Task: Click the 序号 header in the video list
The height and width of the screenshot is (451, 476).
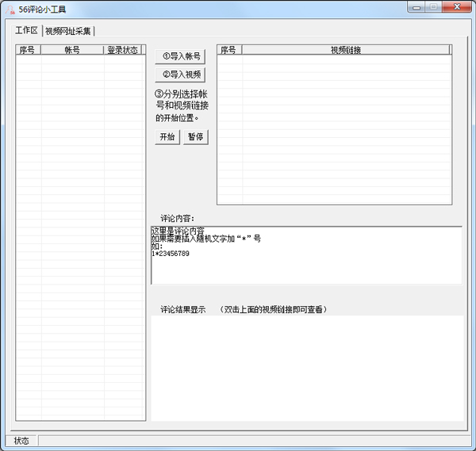Action: click(x=228, y=50)
